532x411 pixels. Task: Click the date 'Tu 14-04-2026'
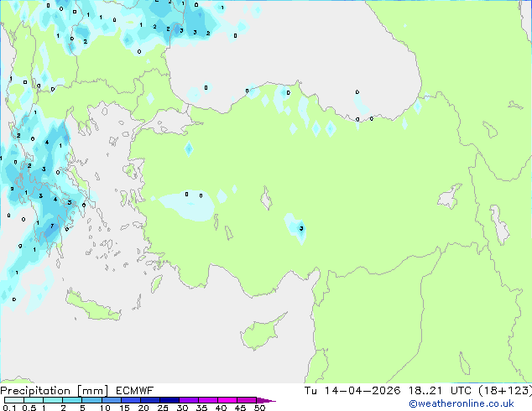pyautogui.click(x=352, y=391)
